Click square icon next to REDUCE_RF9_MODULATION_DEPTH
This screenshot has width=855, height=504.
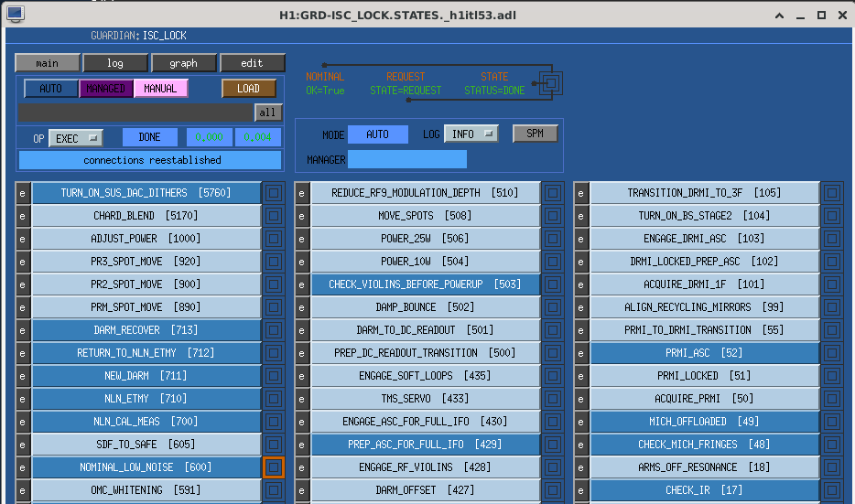click(x=552, y=193)
